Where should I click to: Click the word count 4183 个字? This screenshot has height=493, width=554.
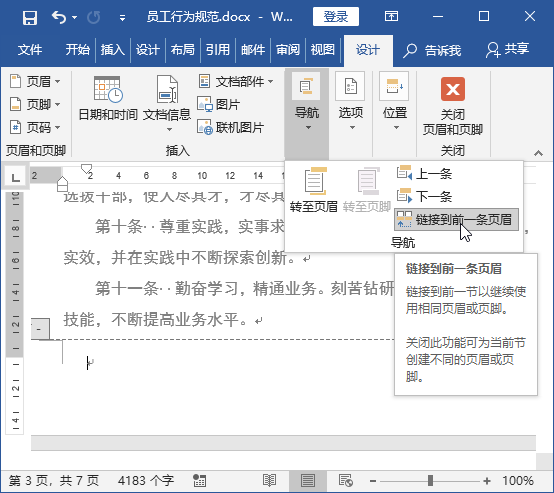click(146, 481)
